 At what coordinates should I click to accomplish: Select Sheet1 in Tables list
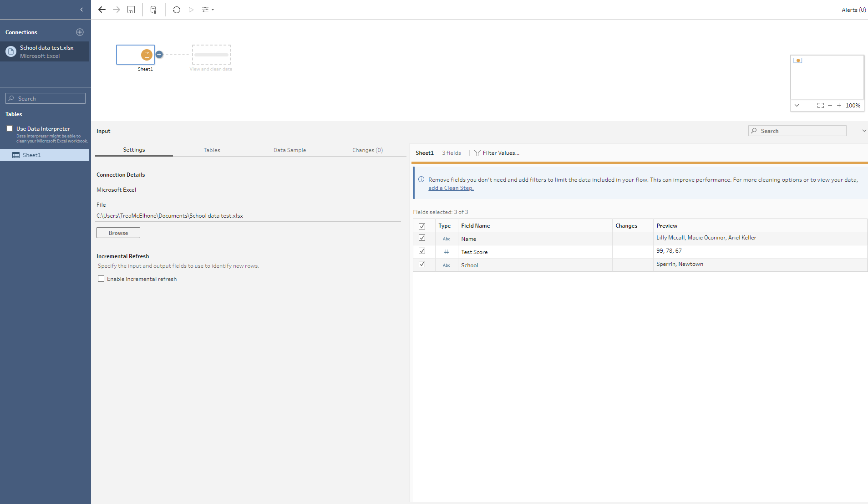click(x=45, y=155)
